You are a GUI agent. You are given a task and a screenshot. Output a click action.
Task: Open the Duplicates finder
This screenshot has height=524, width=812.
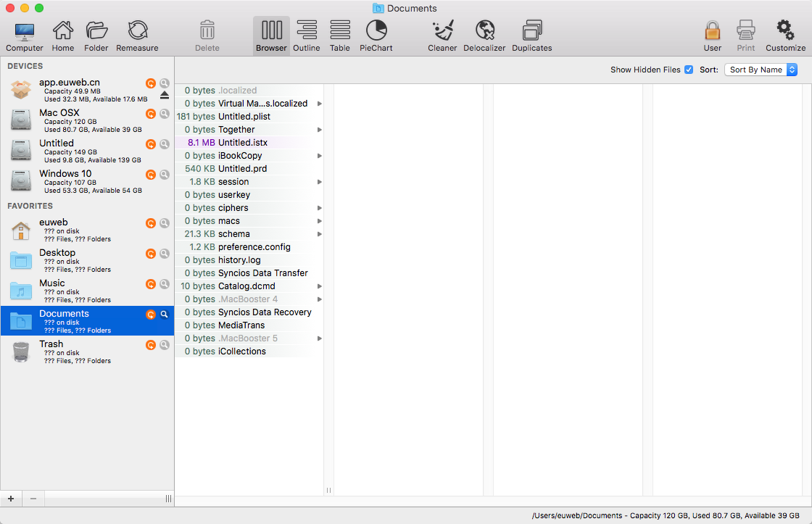[532, 36]
